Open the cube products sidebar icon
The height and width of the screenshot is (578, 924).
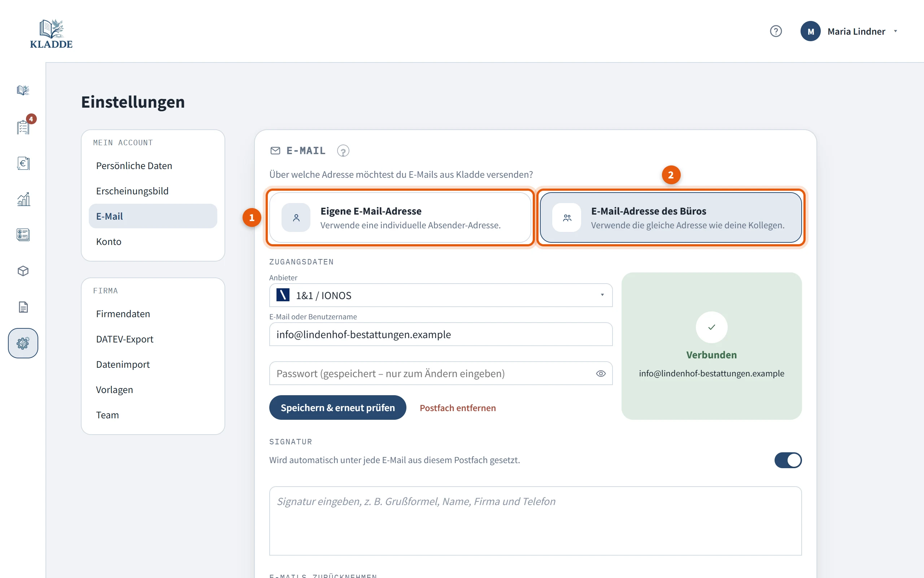[x=23, y=271]
